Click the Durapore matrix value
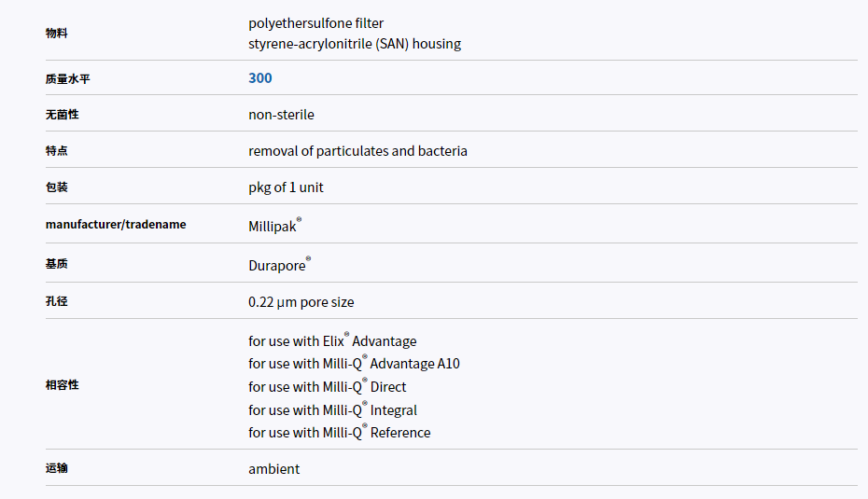Screen dimensions: 868x499 (x=280, y=265)
